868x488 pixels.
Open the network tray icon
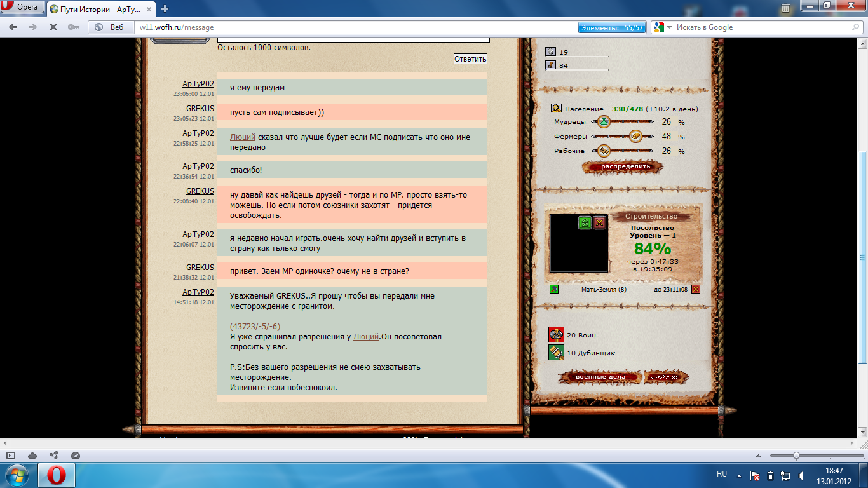tap(786, 475)
